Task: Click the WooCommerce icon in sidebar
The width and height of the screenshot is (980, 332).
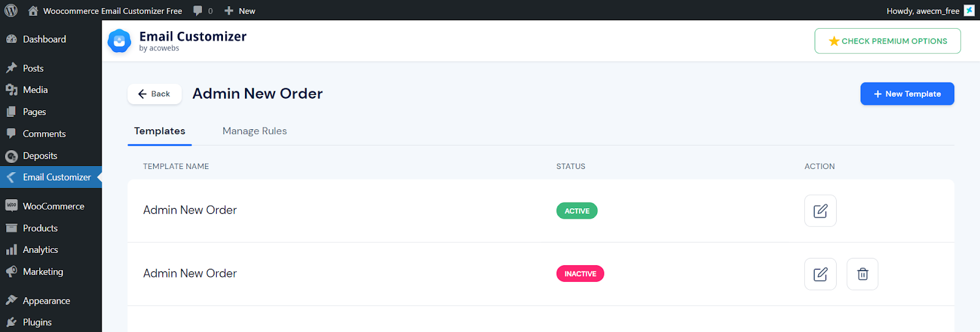Action: pyautogui.click(x=11, y=206)
